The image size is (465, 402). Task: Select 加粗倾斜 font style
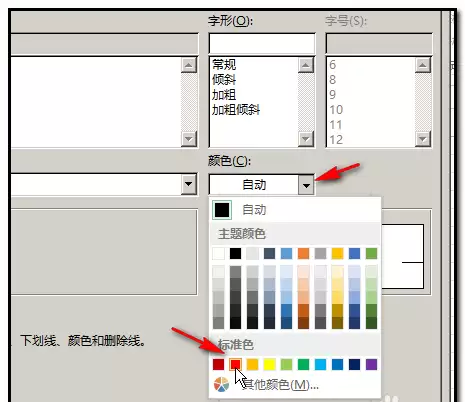point(236,109)
